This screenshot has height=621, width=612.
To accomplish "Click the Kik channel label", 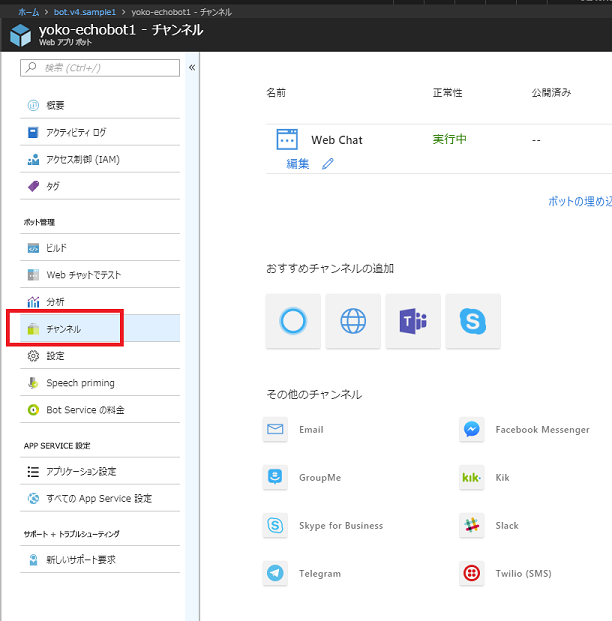I will pos(502,478).
